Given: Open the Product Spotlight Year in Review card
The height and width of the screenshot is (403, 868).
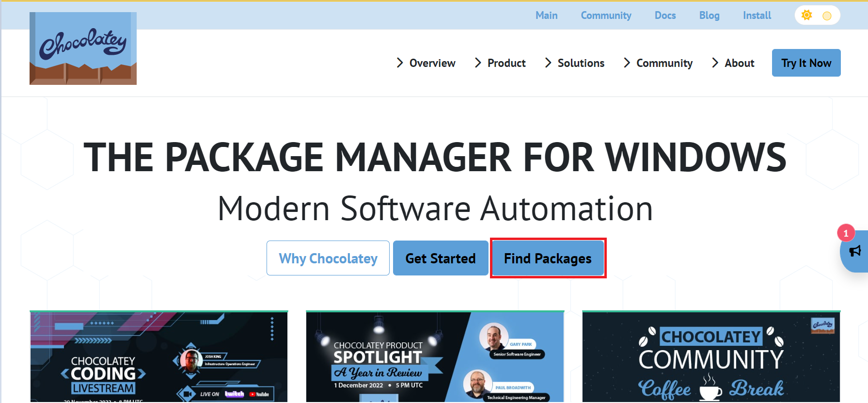Looking at the screenshot, I should click(435, 357).
